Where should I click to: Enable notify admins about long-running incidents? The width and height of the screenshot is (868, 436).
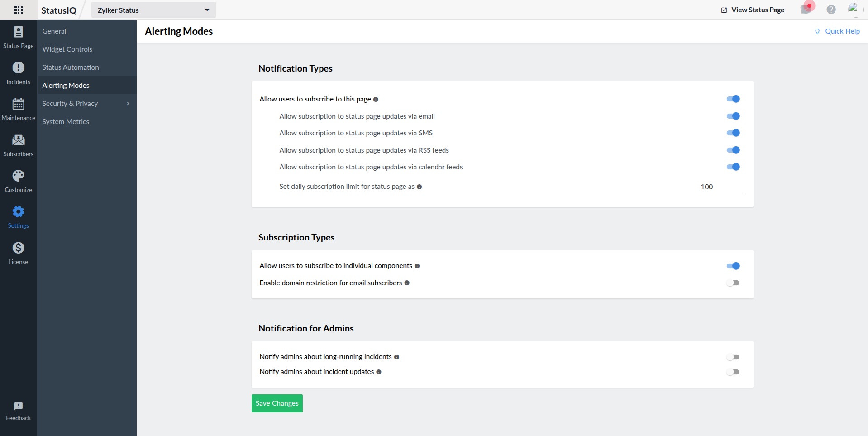(733, 357)
